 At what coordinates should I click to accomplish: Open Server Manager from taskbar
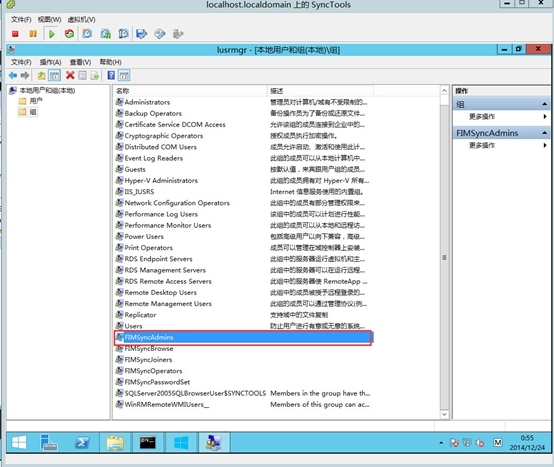click(x=48, y=442)
